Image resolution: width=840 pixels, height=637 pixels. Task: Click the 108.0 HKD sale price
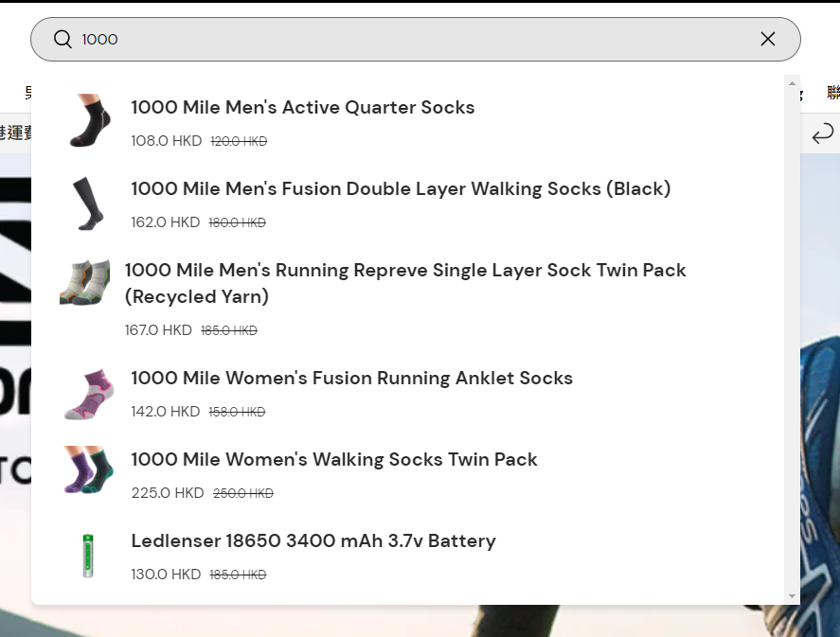point(166,141)
